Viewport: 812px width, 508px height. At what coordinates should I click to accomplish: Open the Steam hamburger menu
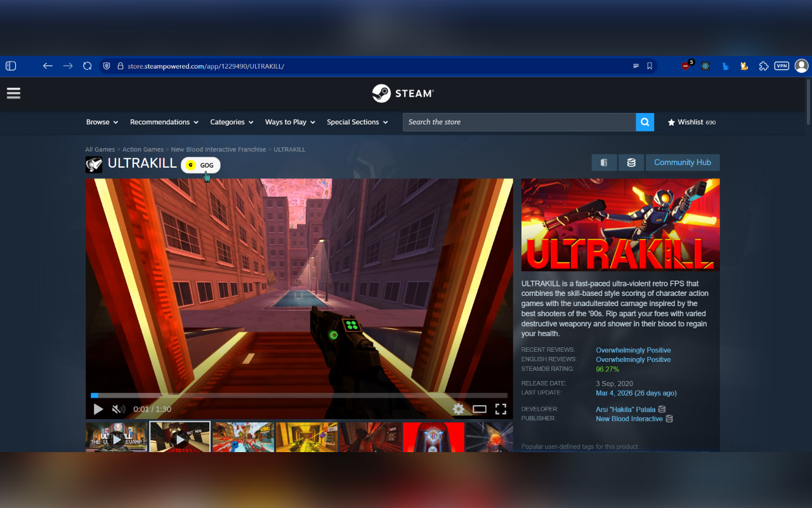[x=13, y=93]
